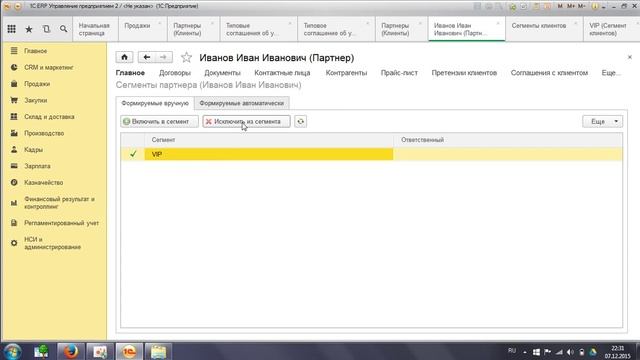The width and height of the screenshot is (640, 360).
Task: Open the Продажи sidebar section
Action: click(37, 84)
